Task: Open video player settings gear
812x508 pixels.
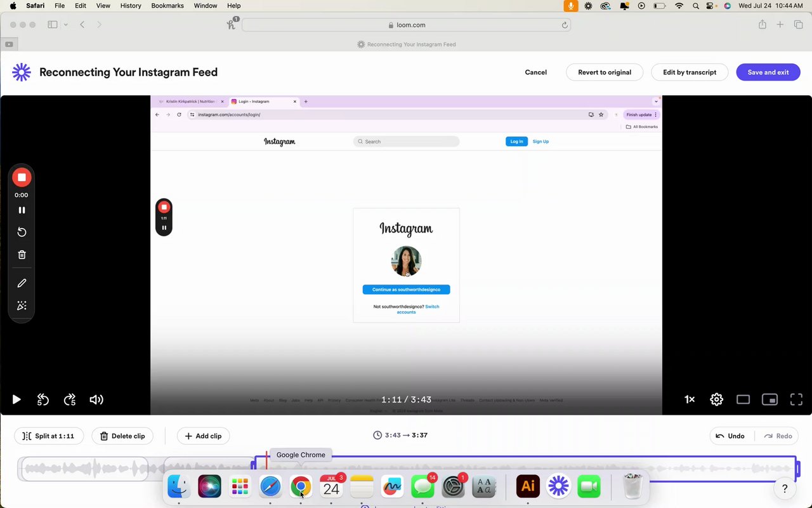Action: coord(716,399)
